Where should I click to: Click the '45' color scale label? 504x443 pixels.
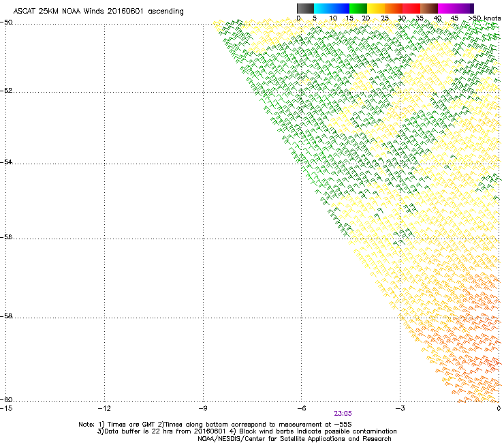[x=454, y=18]
